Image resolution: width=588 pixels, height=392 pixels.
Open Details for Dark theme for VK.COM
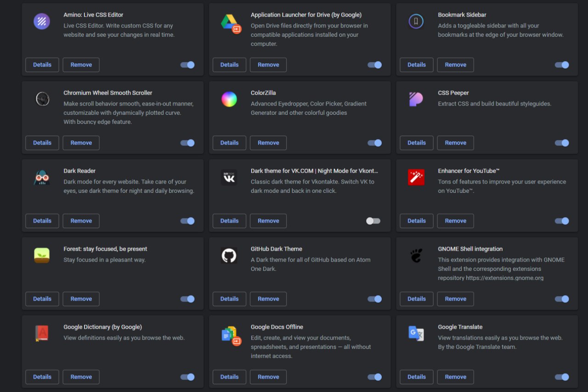pos(230,221)
